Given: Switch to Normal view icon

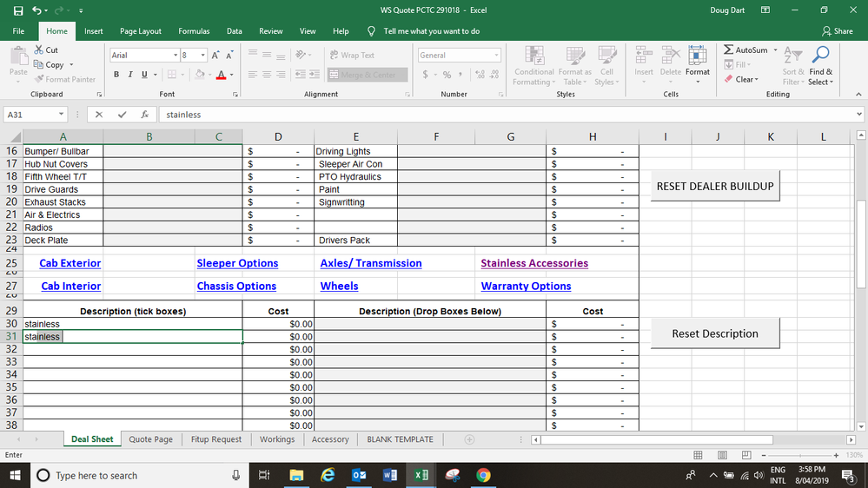Looking at the screenshot, I should (x=698, y=455).
